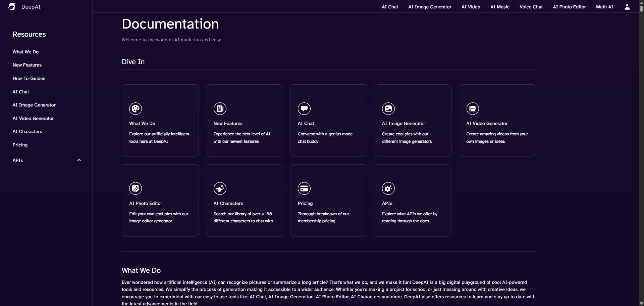Click the Documentation page heading

[x=170, y=24]
